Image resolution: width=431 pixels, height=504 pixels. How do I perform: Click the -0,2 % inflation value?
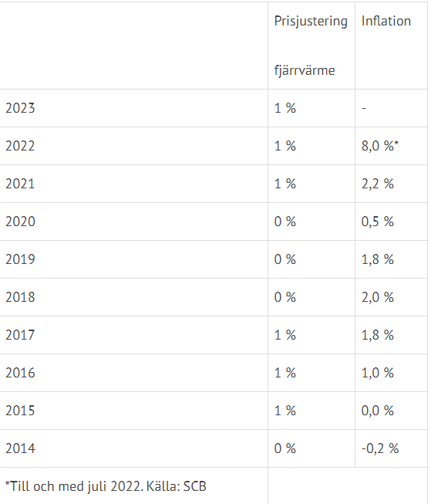click(380, 448)
